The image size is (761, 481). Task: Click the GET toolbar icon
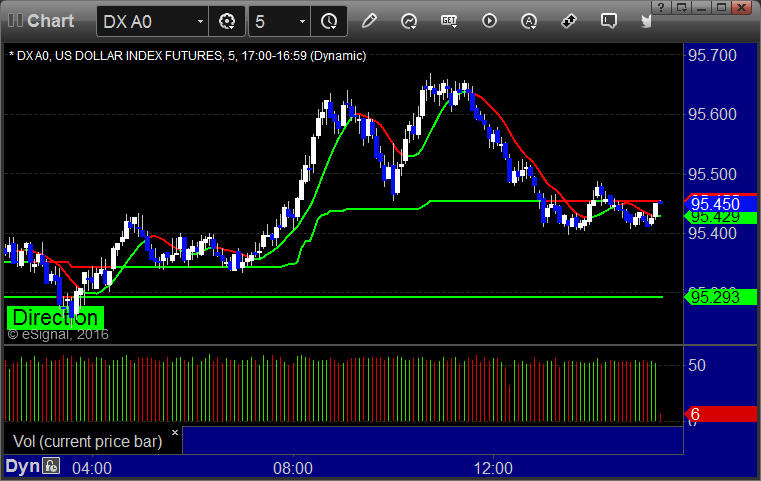click(449, 21)
